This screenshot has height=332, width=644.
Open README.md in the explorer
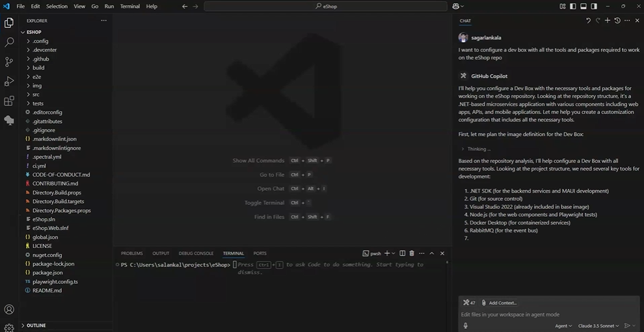47,290
